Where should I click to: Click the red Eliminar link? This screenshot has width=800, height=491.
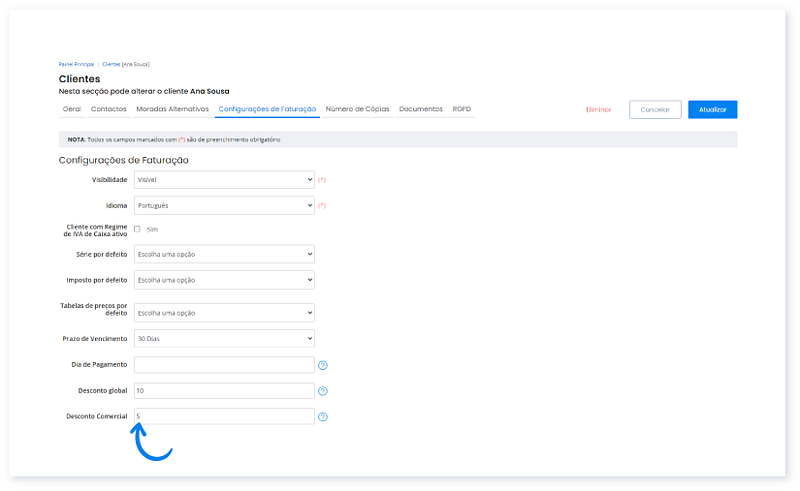click(x=598, y=110)
